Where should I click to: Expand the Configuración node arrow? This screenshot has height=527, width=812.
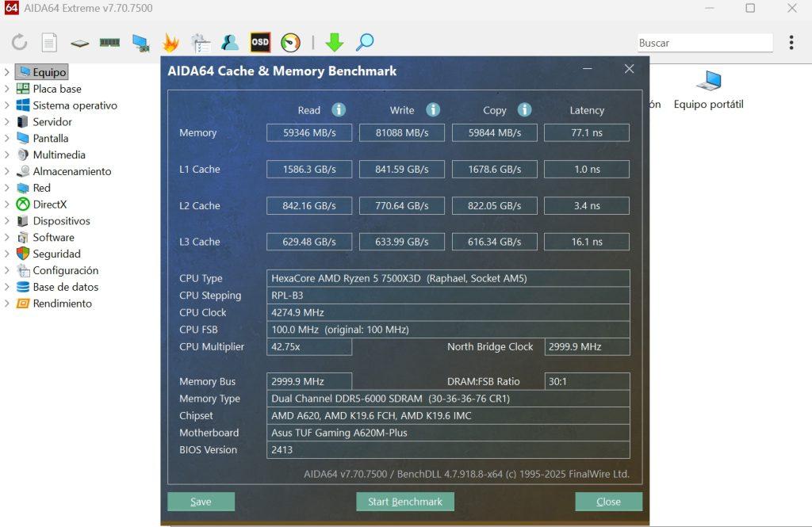click(x=6, y=270)
